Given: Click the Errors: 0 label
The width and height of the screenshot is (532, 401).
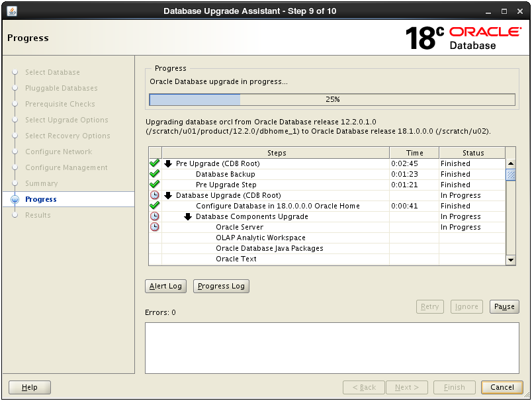Looking at the screenshot, I should (160, 312).
